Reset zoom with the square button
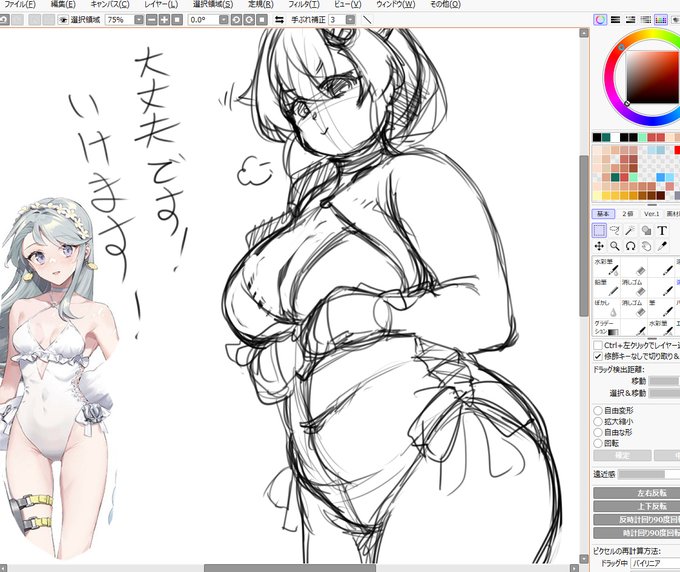 (177, 20)
